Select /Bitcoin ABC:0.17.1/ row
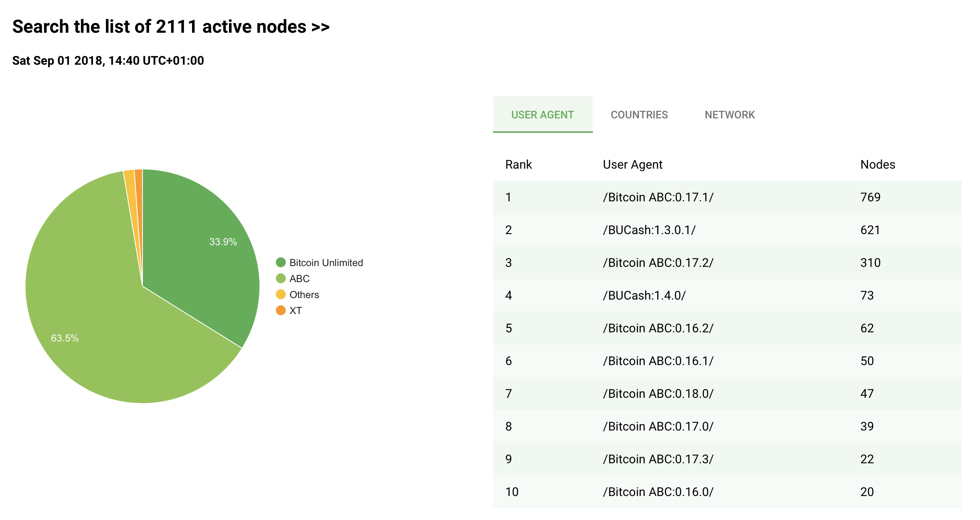This screenshot has height=520, width=980. (x=727, y=197)
